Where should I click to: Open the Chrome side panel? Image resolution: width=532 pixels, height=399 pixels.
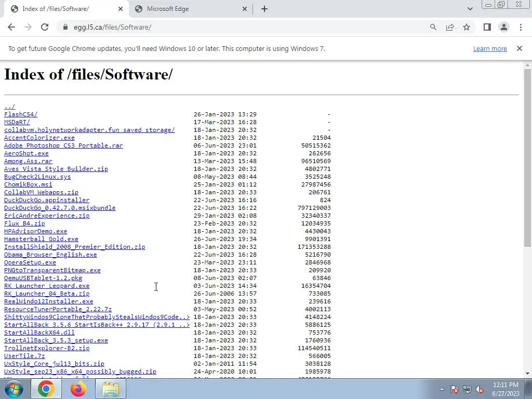coord(487,27)
